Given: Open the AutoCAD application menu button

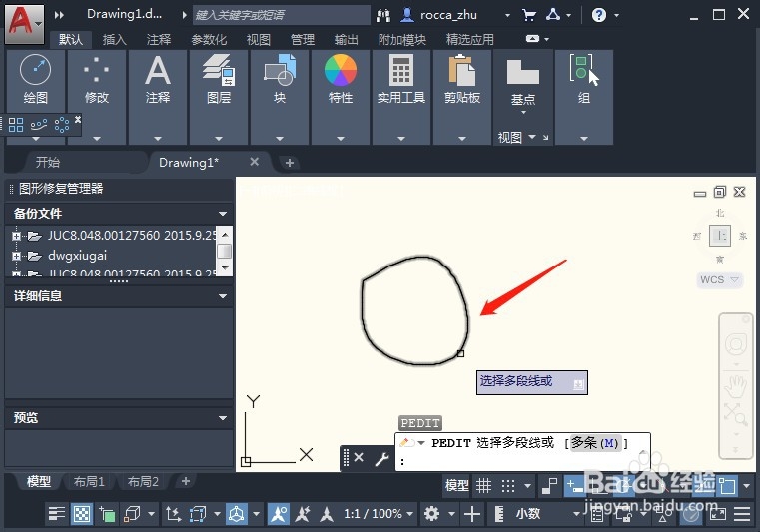Looking at the screenshot, I should tap(24, 23).
